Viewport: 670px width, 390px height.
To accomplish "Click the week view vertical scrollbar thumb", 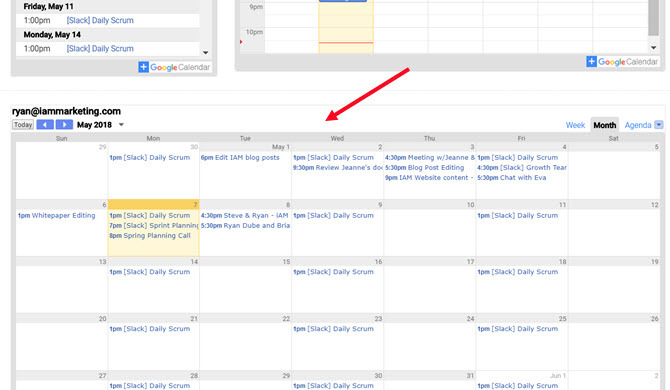I will tap(653, 17).
